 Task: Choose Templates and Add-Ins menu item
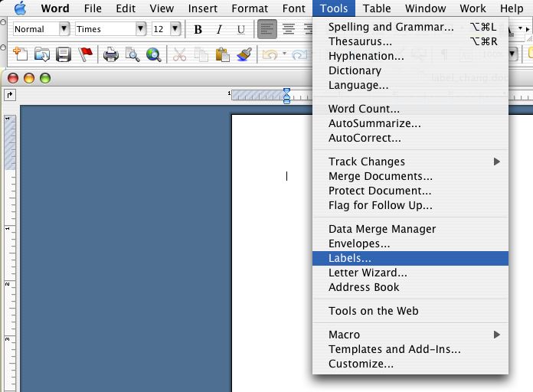410,349
